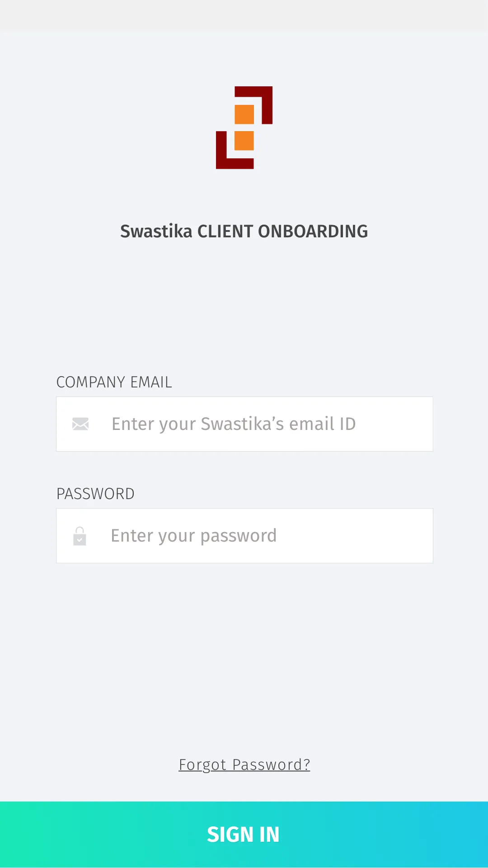The image size is (488, 868).
Task: Click the envelope icon in email field
Action: (x=80, y=424)
